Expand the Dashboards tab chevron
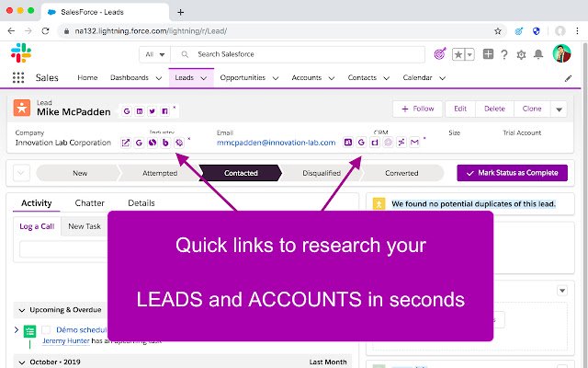Screen dimensions: 588x368 pyautogui.click(x=159, y=78)
